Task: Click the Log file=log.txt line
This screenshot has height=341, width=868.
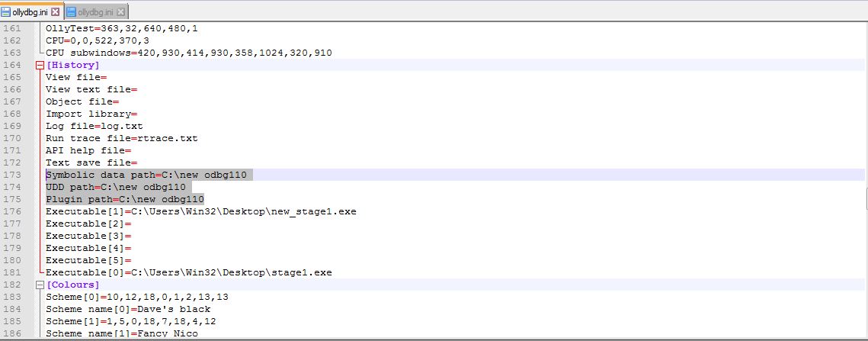Action: (94, 126)
